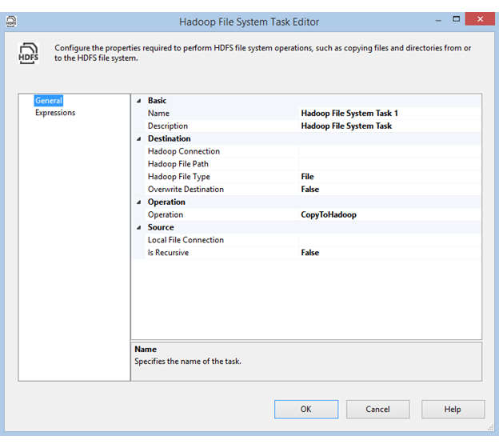
Task: Toggle Overwrite Destination value False
Action: [x=390, y=190]
